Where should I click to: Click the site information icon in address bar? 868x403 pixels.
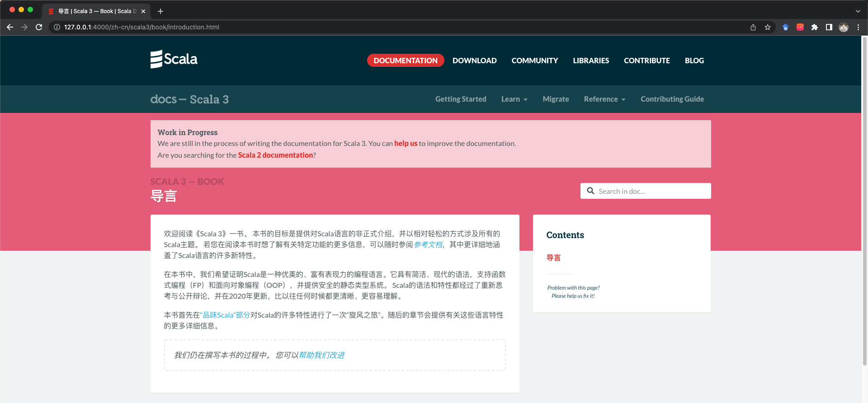click(57, 27)
